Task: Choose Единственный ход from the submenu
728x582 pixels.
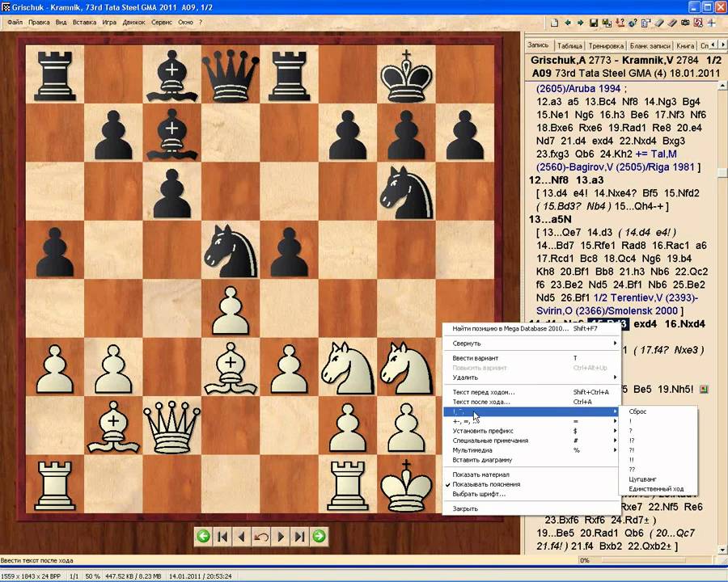Action: click(658, 489)
